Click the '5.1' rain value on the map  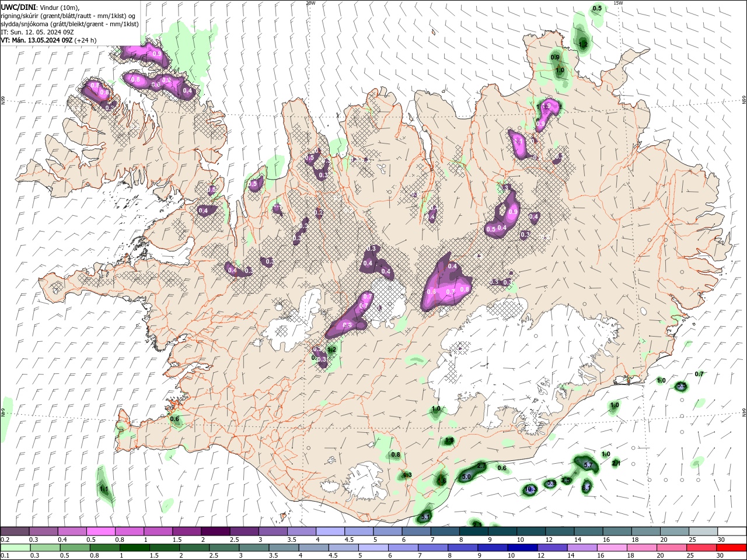tap(425, 517)
